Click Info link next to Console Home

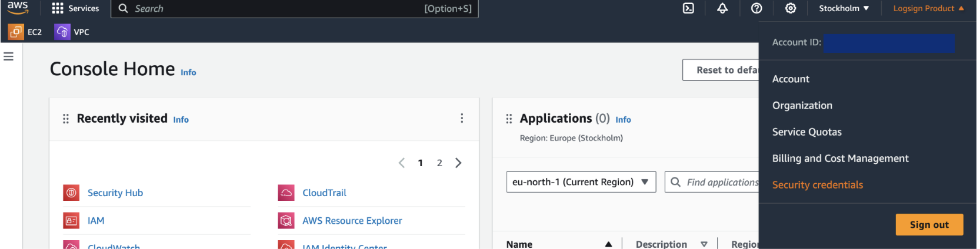[x=188, y=72]
